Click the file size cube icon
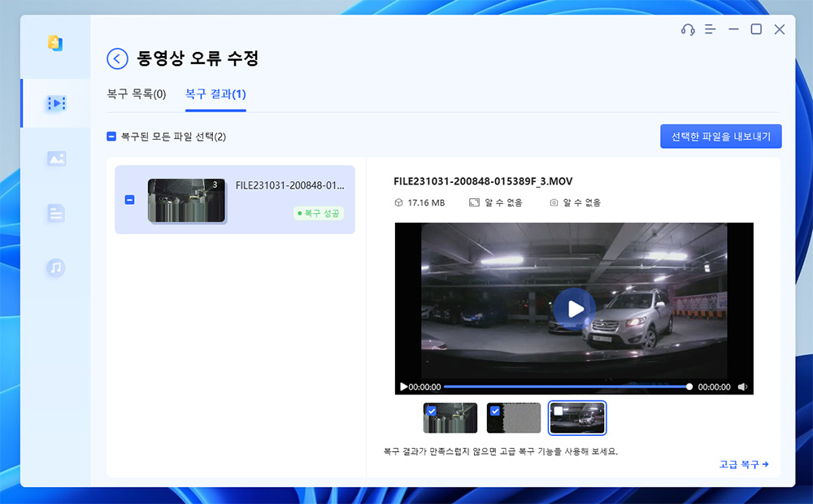 pos(398,202)
